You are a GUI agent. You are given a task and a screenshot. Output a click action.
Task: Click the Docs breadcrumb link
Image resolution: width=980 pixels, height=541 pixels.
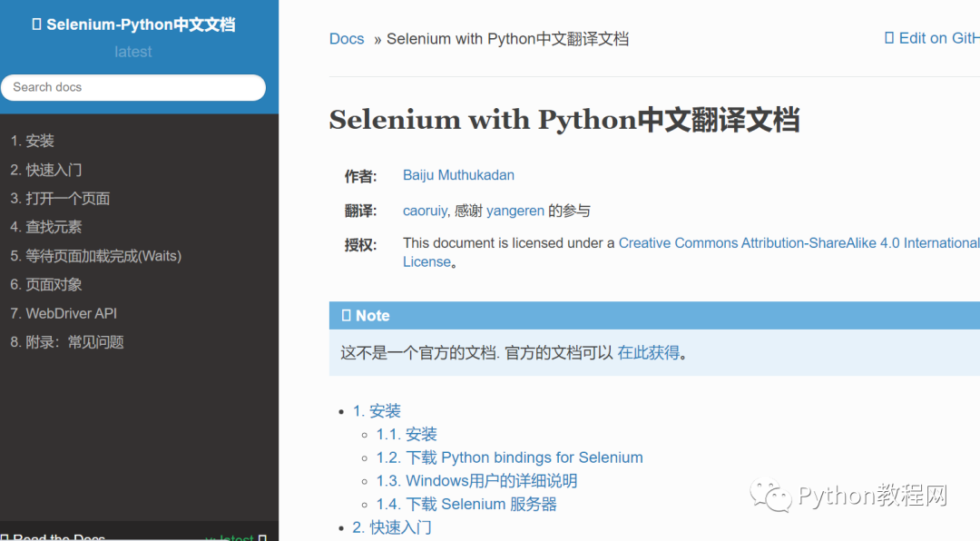(347, 39)
